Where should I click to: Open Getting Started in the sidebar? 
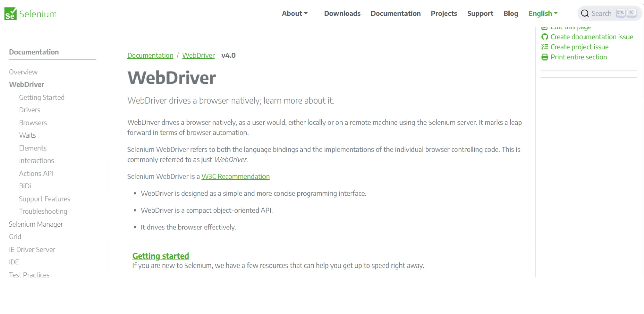[42, 97]
